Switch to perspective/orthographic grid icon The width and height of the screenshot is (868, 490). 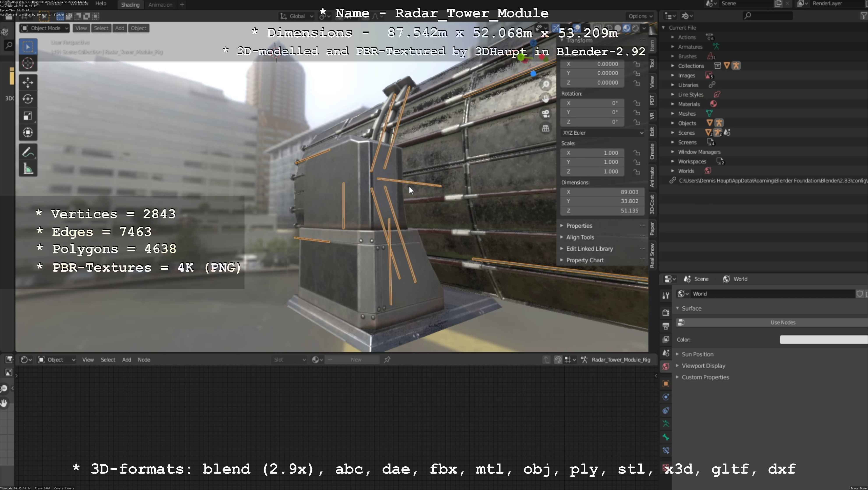546,128
